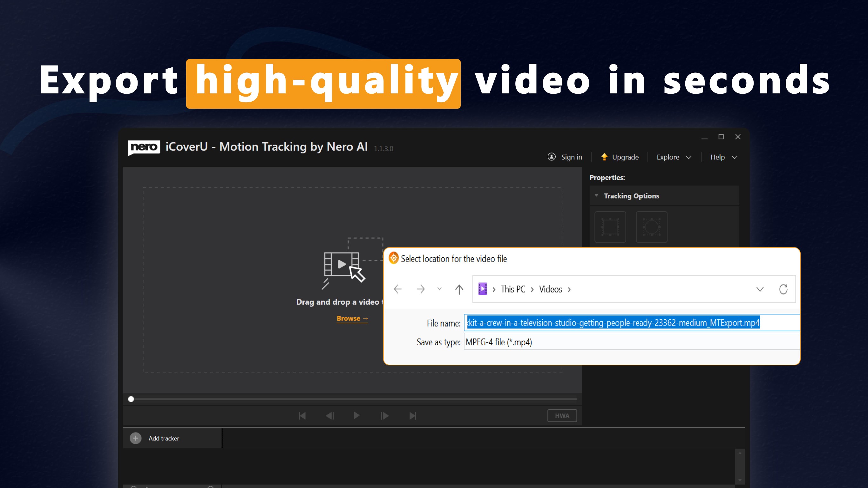Click the video playback progress slider handle
This screenshot has height=488, width=868.
pyautogui.click(x=131, y=399)
